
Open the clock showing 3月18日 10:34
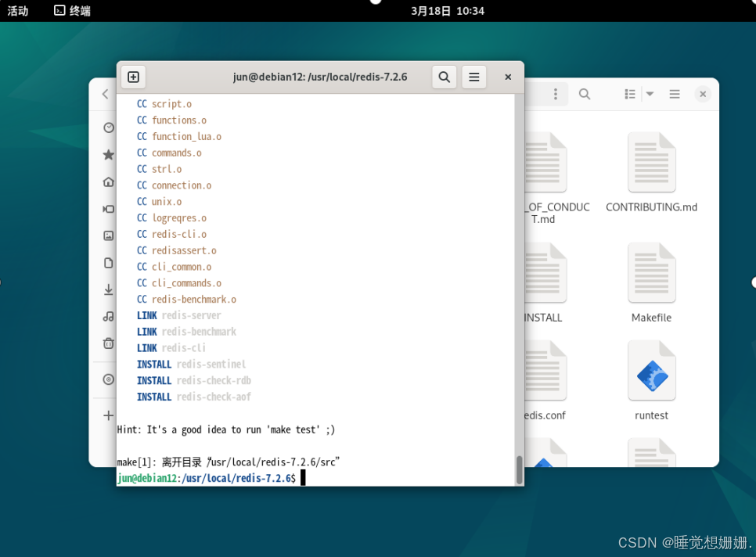[x=448, y=11]
